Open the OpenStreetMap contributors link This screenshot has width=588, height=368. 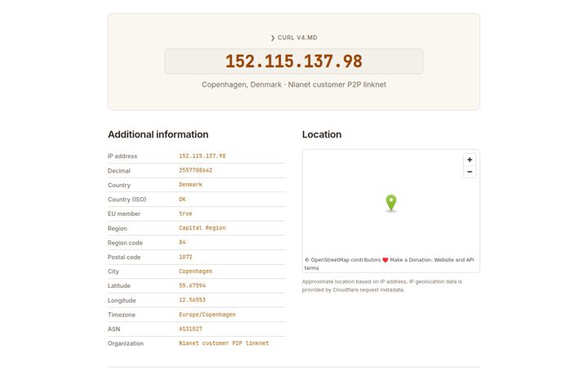tap(345, 260)
